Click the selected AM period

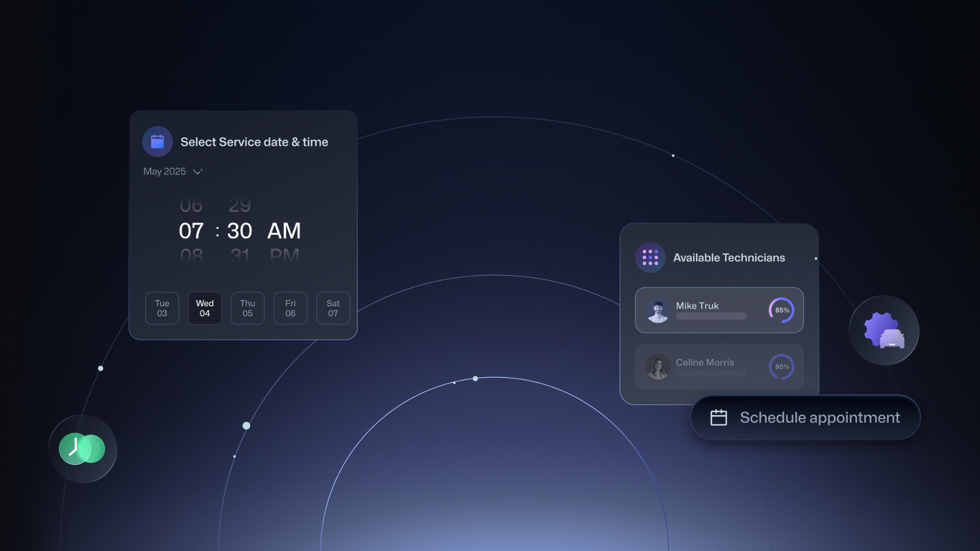(x=284, y=231)
